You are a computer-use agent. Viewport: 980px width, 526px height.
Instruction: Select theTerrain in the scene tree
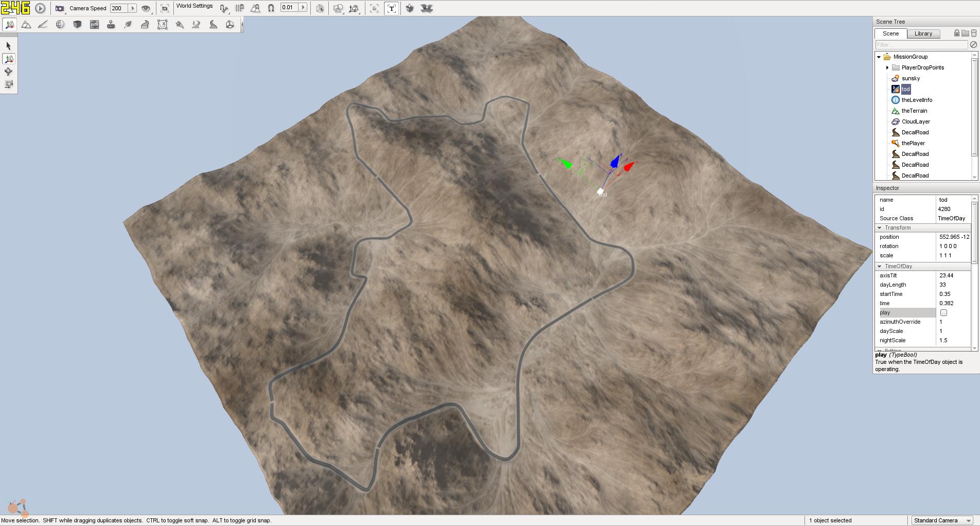pyautogui.click(x=914, y=111)
